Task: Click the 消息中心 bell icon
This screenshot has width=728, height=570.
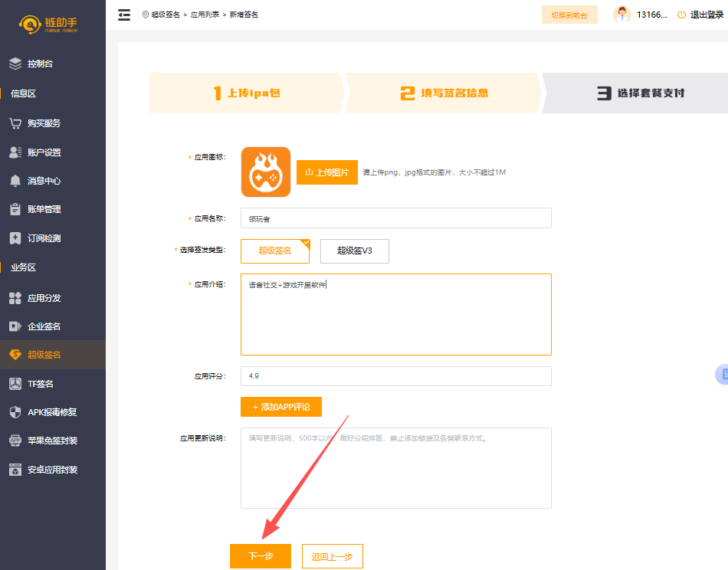Action: pos(15,181)
